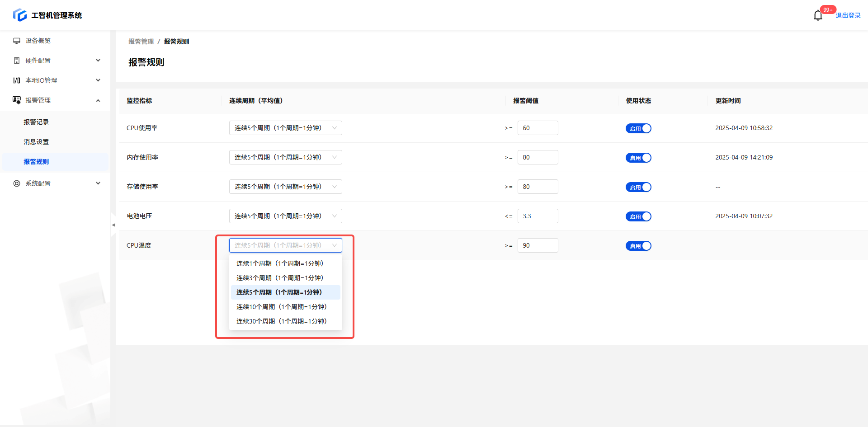Click the CPU温度 threshold input field
This screenshot has height=427, width=868.
(x=538, y=245)
